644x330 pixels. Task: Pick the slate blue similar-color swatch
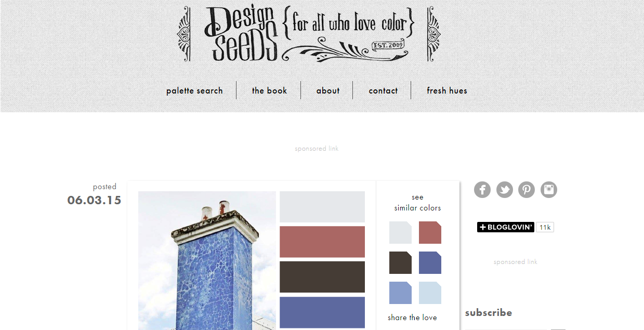(430, 262)
